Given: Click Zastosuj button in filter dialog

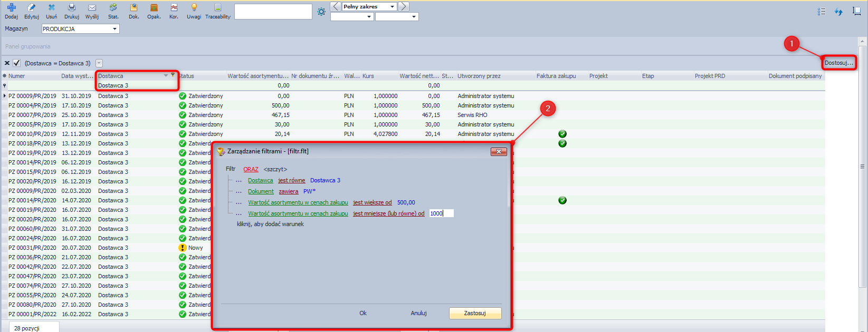Looking at the screenshot, I should 475,313.
